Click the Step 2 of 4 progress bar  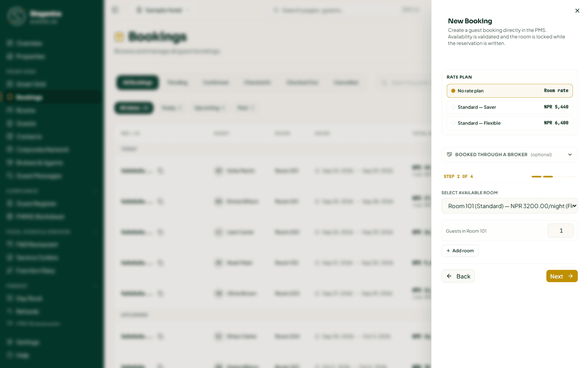coord(553,177)
